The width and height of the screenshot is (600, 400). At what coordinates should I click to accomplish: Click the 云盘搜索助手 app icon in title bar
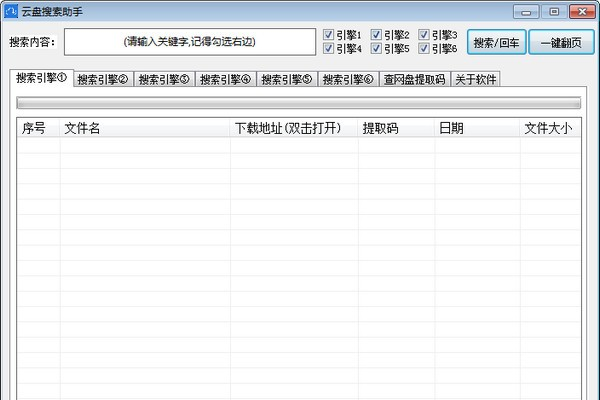11,11
